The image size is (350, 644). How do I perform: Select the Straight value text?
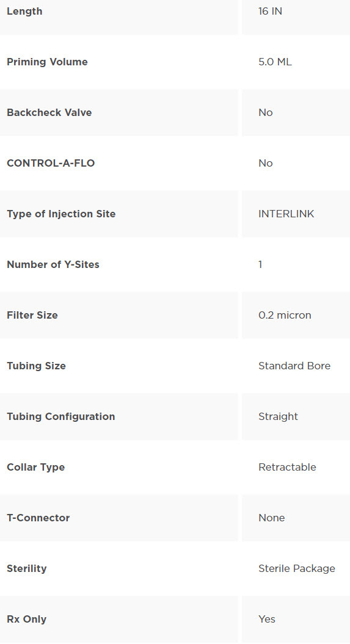point(278,416)
